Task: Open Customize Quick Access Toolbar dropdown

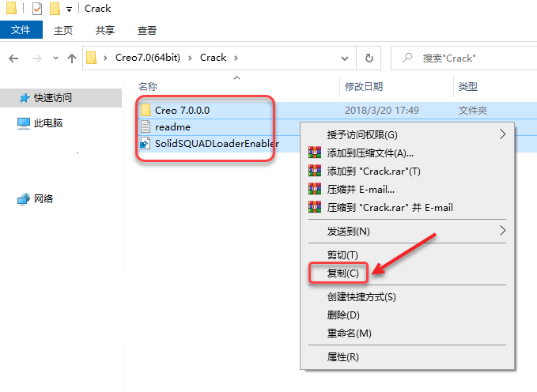Action: click(69, 9)
